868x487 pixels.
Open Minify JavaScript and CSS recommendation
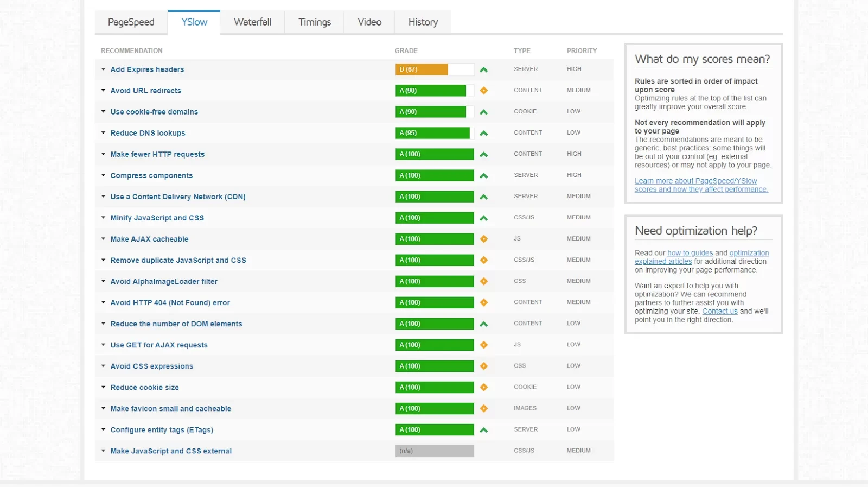(157, 218)
